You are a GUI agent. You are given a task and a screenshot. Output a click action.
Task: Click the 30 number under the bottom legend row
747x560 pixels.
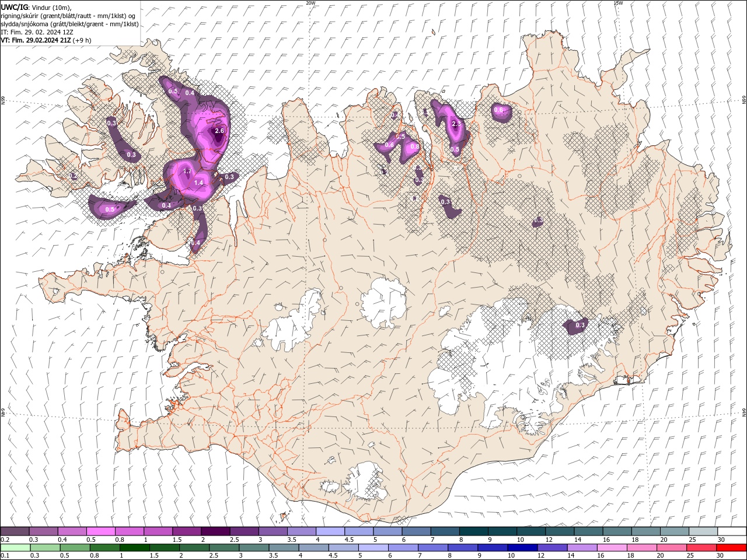[721, 556]
